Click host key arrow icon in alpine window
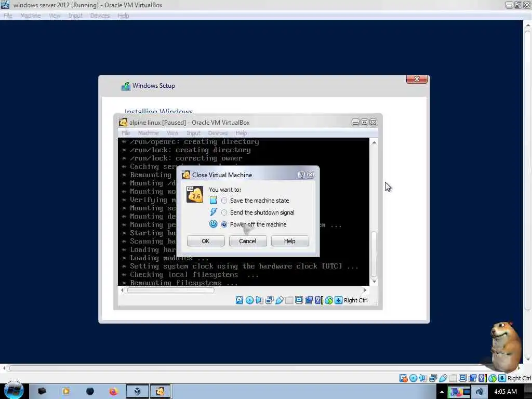This screenshot has height=399, width=532. (338, 300)
